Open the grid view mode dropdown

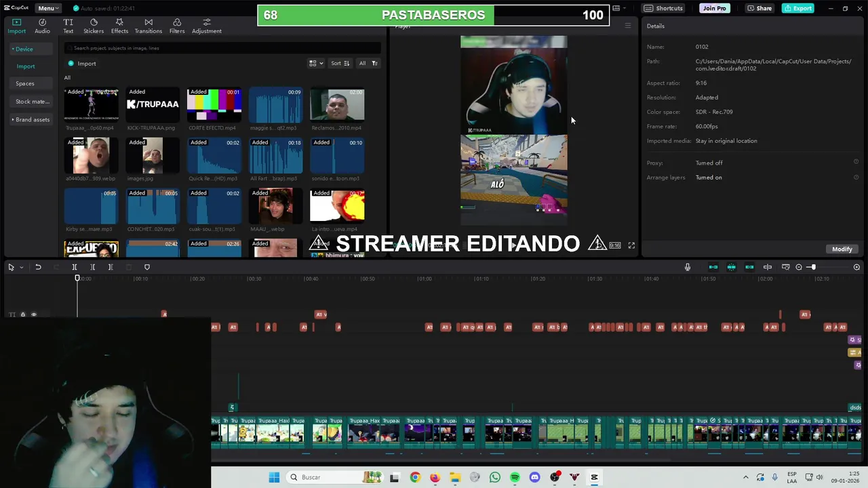click(316, 63)
